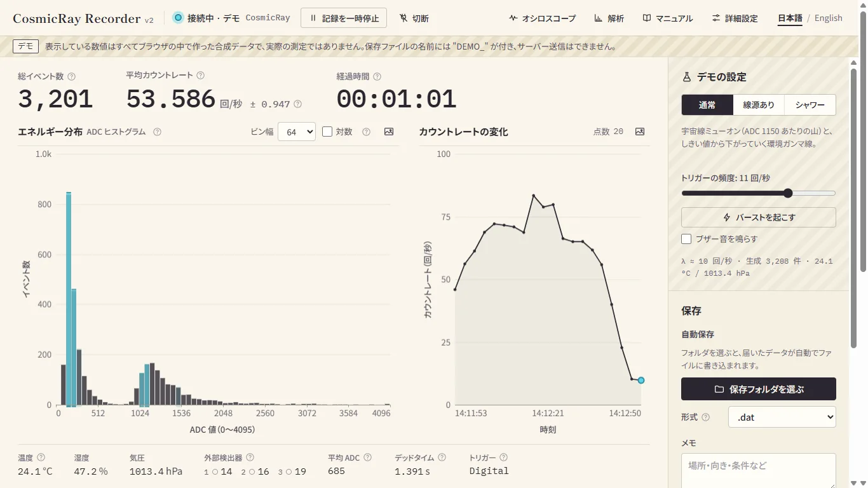
Task: Click 00:01:01 elapsed time value
Action: pyautogui.click(x=397, y=100)
